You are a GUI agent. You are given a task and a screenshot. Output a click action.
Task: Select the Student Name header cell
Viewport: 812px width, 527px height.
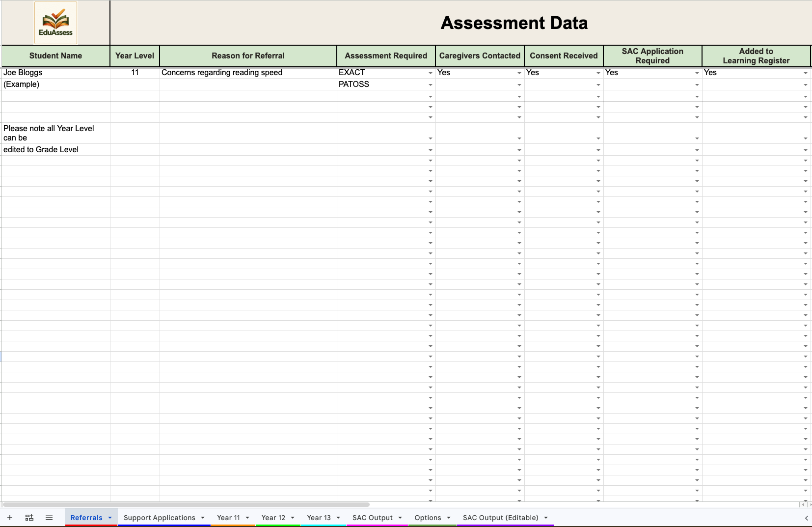(x=55, y=56)
